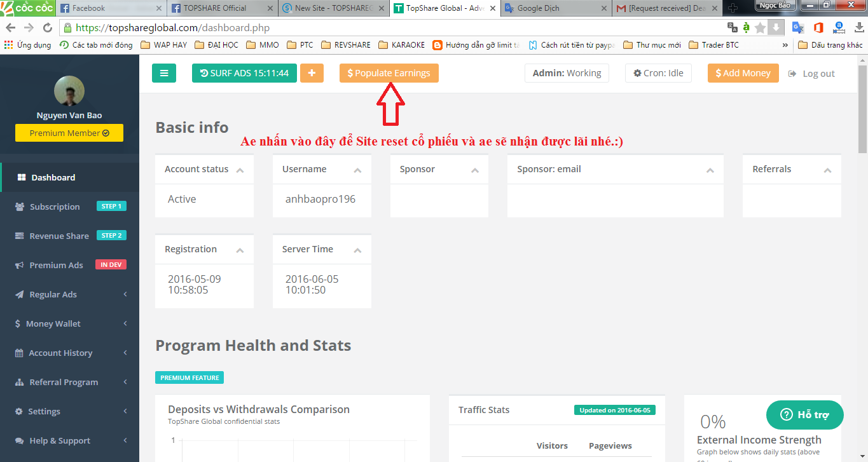Click the address bar URL field
This screenshot has width=868, height=462.
point(394,28)
